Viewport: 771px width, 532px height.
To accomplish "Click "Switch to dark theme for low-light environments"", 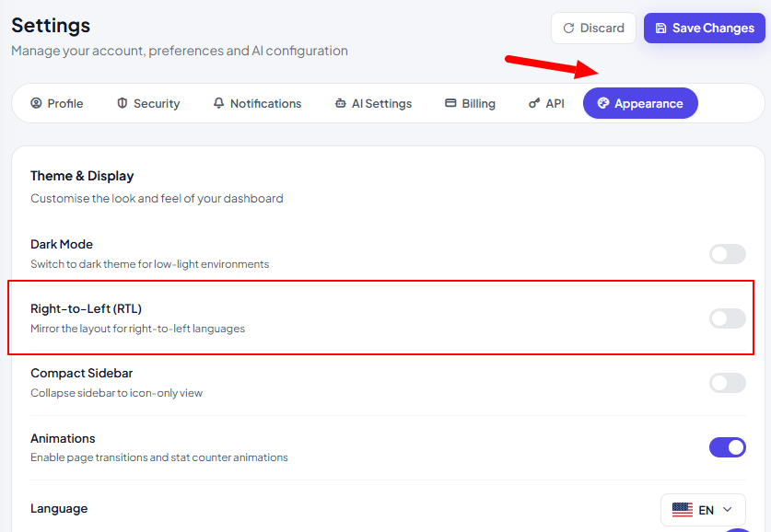I will pos(150,264).
